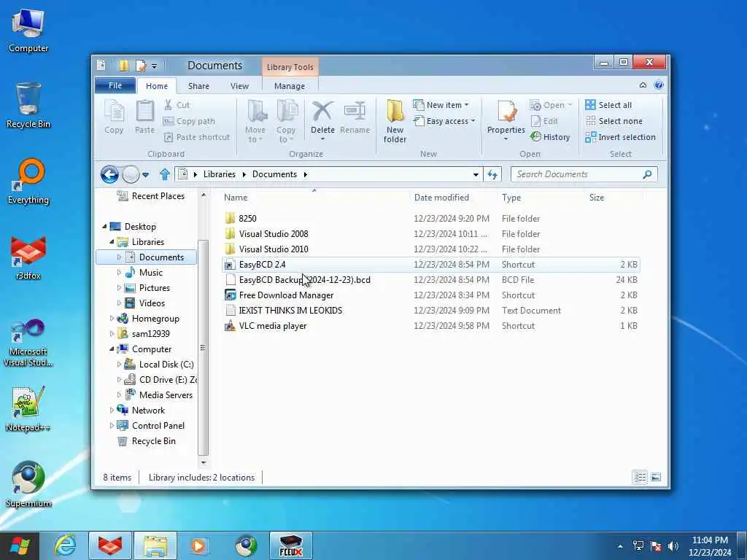Click Select all in the ribbon
Image resolution: width=747 pixels, height=560 pixels.
608,105
